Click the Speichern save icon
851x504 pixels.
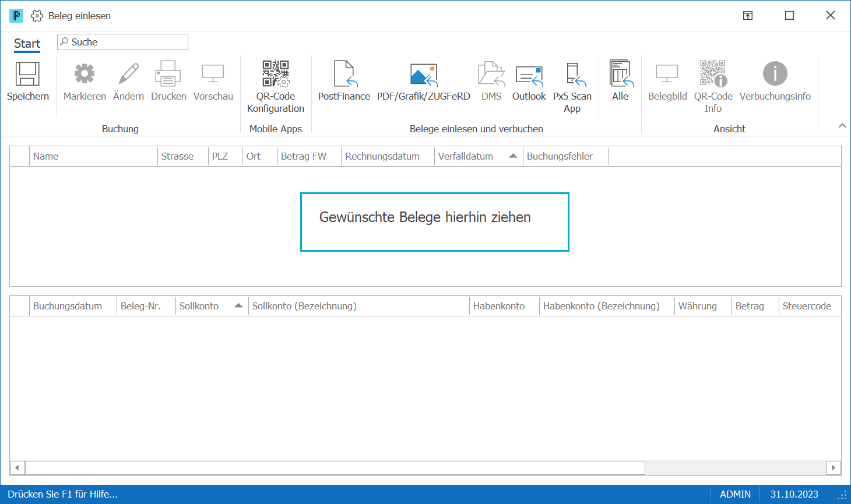coord(27,74)
